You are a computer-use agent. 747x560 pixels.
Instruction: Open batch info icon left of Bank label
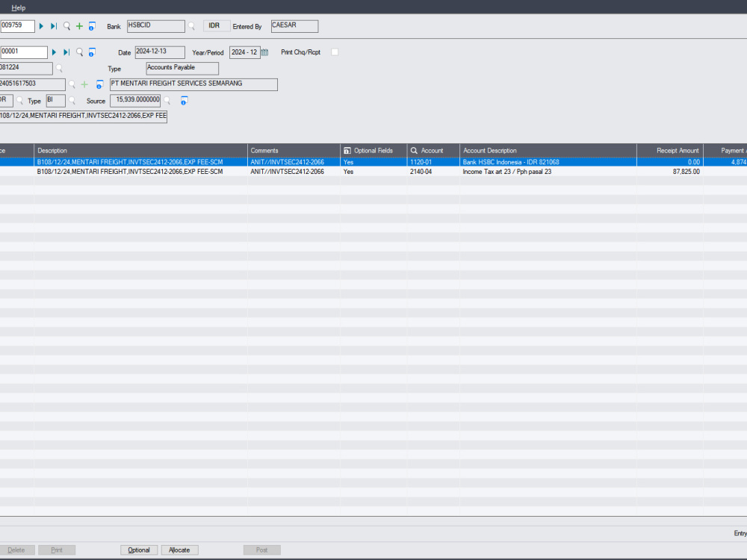tap(92, 26)
